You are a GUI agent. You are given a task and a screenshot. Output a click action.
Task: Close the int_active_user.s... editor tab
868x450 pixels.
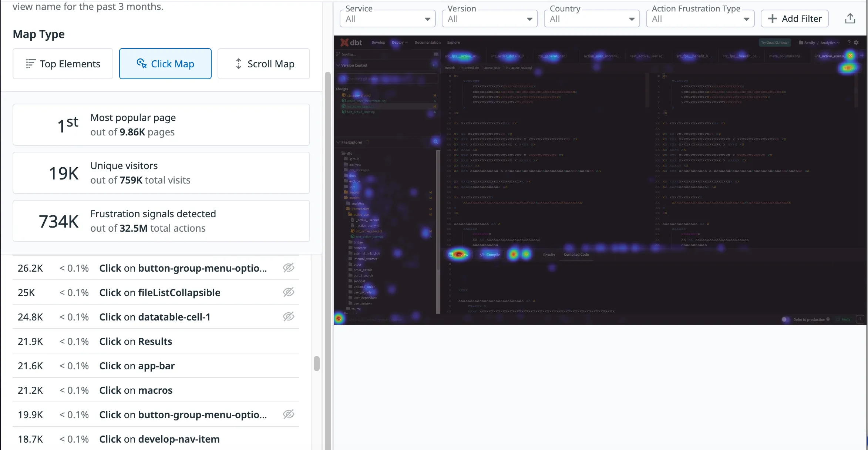pos(850,56)
